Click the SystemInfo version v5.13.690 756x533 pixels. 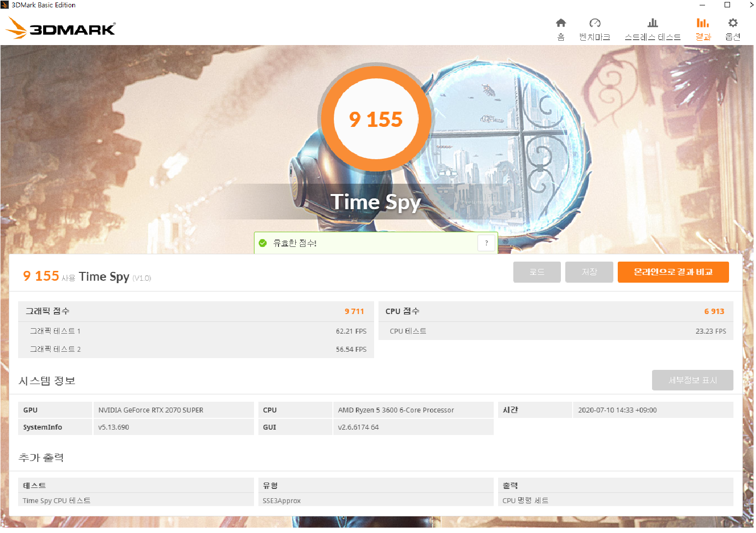114,427
